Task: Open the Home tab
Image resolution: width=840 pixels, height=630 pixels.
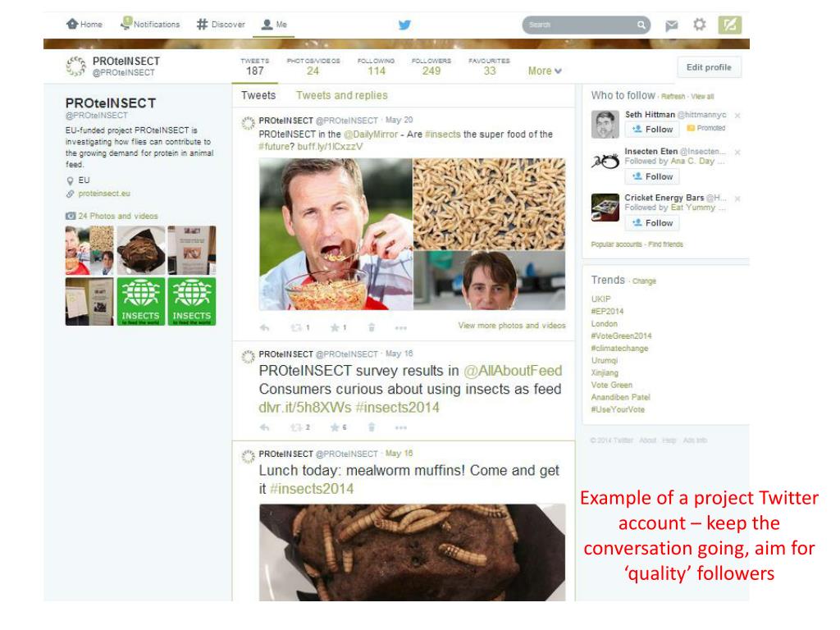Action: click(84, 25)
